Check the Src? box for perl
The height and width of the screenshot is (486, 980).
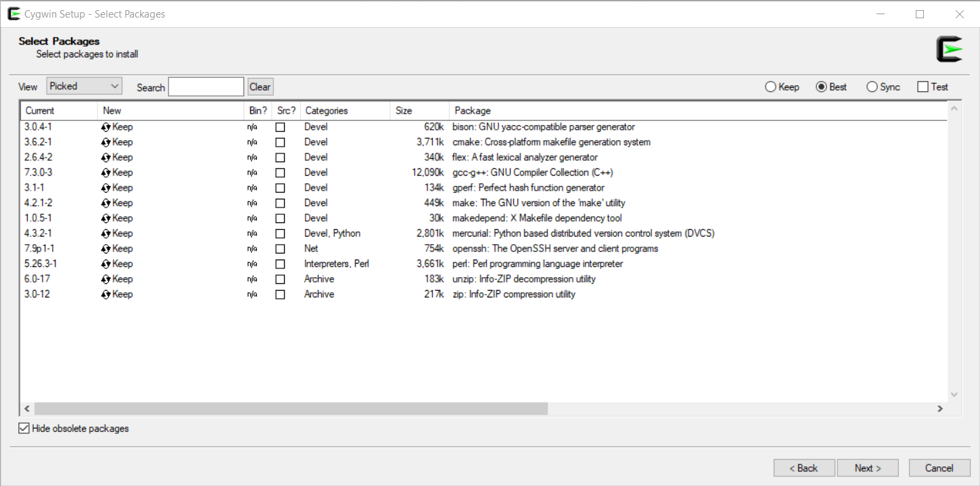coord(280,264)
